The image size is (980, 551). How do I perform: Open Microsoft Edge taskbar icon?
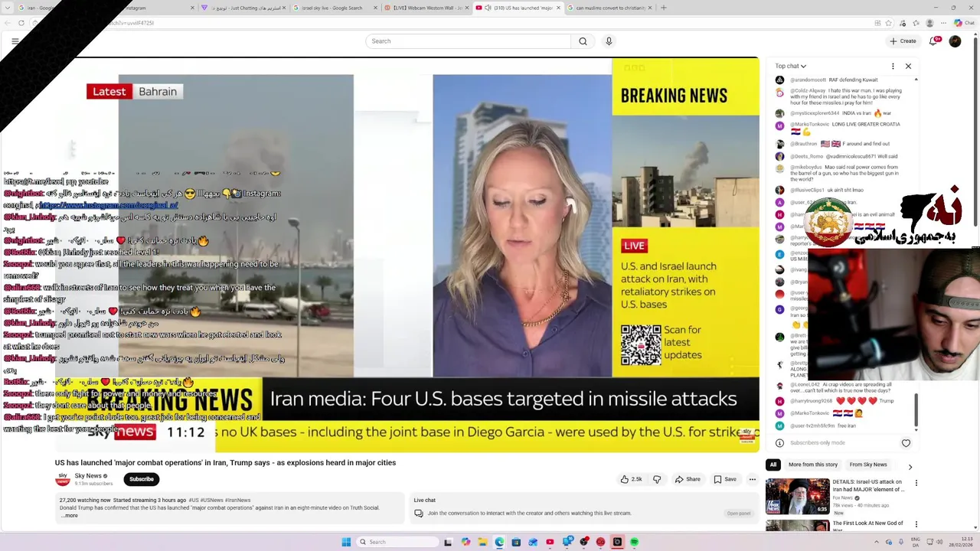coord(499,542)
